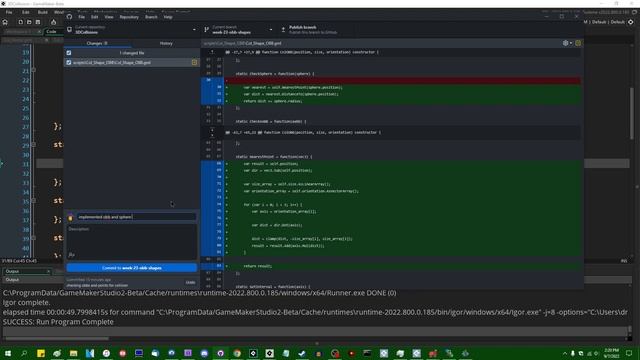
Task: Click Open Project icon in GameMaker toolbar
Action: click(x=29, y=22)
